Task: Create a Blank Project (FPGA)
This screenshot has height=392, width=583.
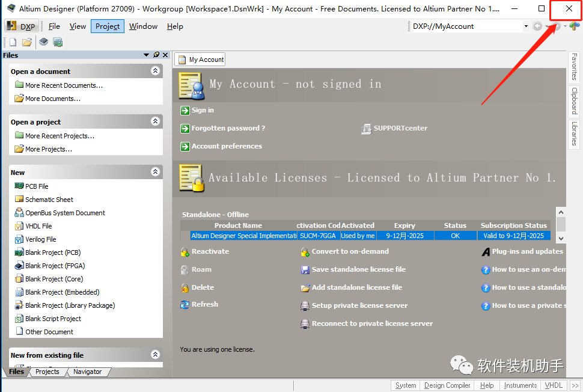Action: [x=55, y=266]
